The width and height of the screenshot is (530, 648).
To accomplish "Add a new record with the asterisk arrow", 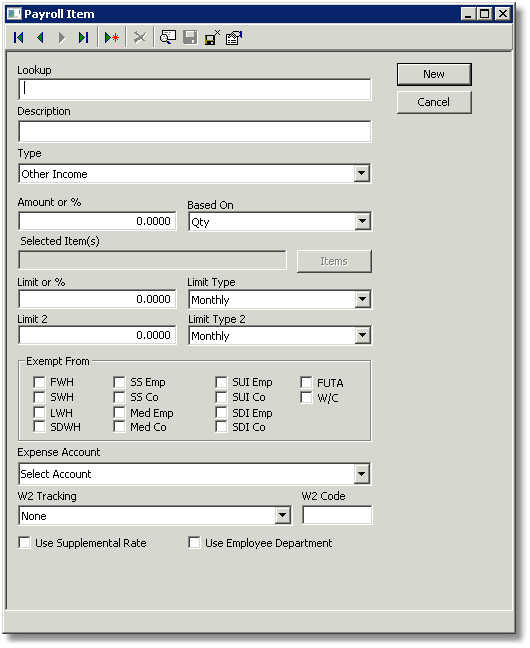I will tap(112, 38).
